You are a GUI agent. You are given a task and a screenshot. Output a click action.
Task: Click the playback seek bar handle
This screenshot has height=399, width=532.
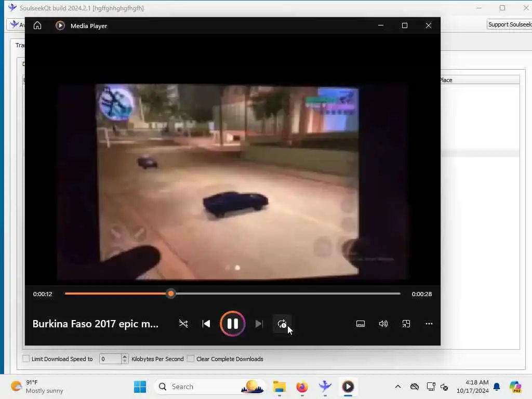[171, 294]
